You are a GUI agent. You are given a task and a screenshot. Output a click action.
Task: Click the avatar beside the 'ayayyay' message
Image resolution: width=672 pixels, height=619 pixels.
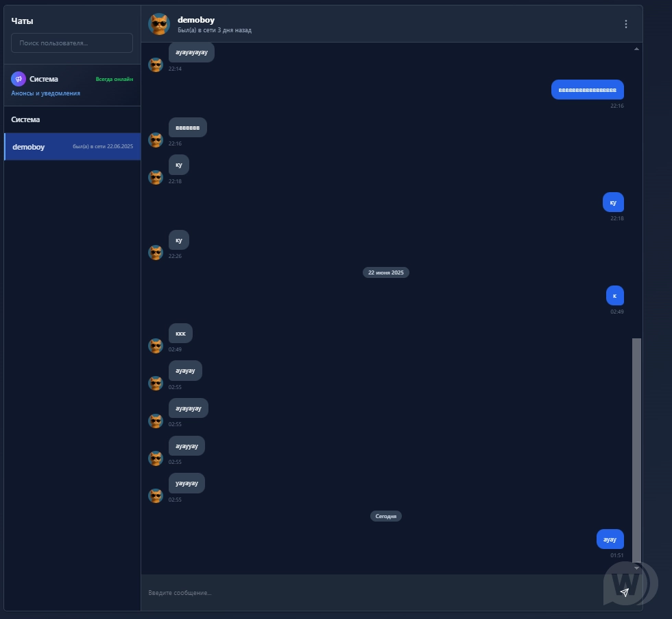(156, 458)
